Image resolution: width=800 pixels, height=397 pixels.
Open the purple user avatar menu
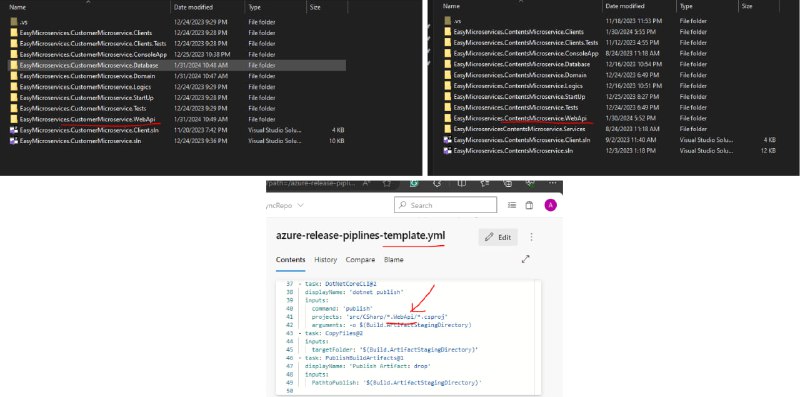pos(551,205)
